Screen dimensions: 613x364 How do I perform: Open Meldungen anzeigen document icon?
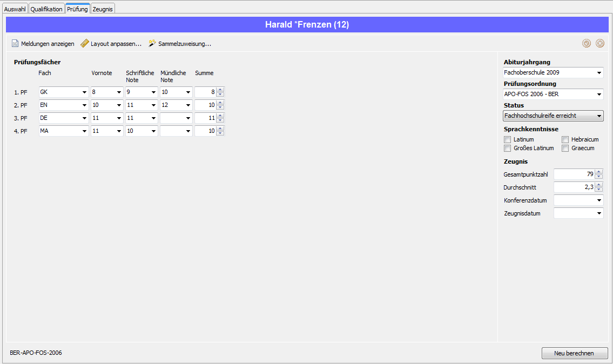coord(15,43)
